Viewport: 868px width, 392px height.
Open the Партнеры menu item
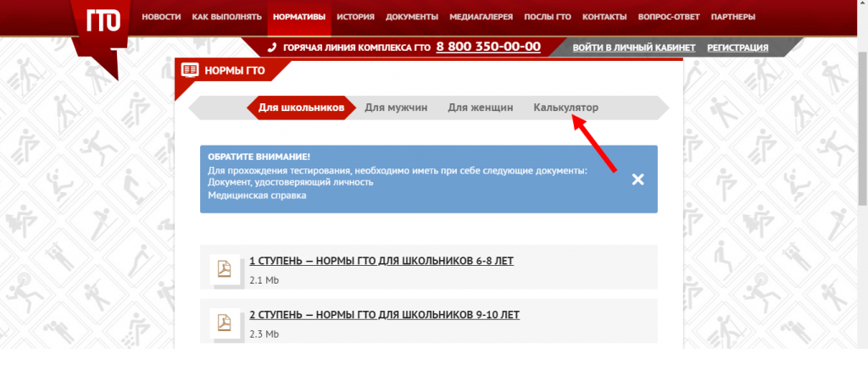(733, 17)
